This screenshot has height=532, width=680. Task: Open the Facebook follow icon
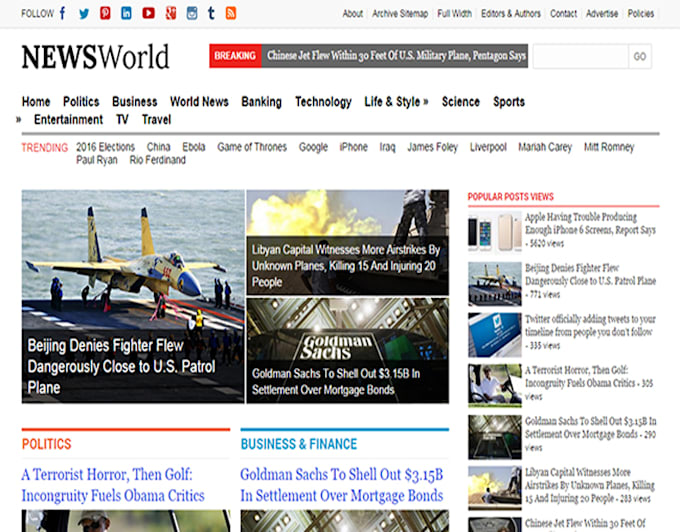[x=63, y=13]
